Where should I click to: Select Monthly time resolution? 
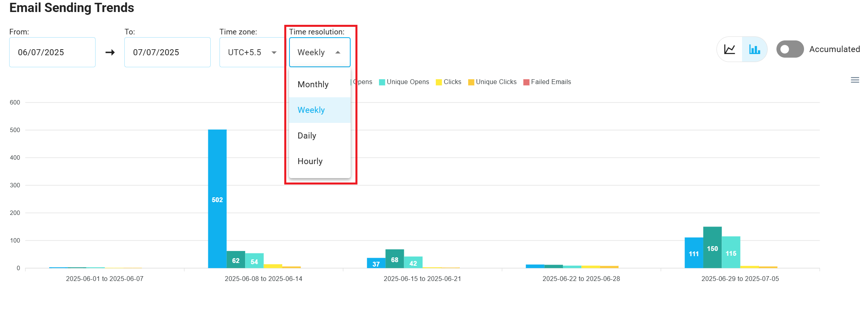click(313, 84)
